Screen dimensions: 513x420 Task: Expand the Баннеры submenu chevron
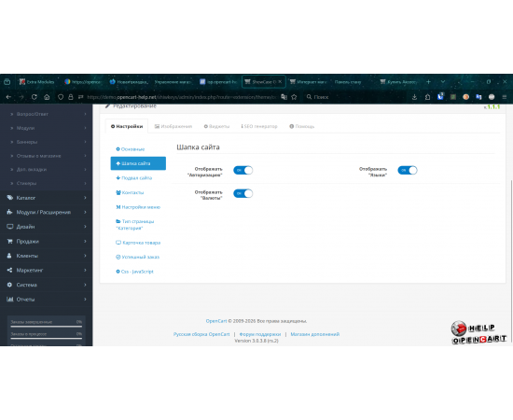[85, 142]
